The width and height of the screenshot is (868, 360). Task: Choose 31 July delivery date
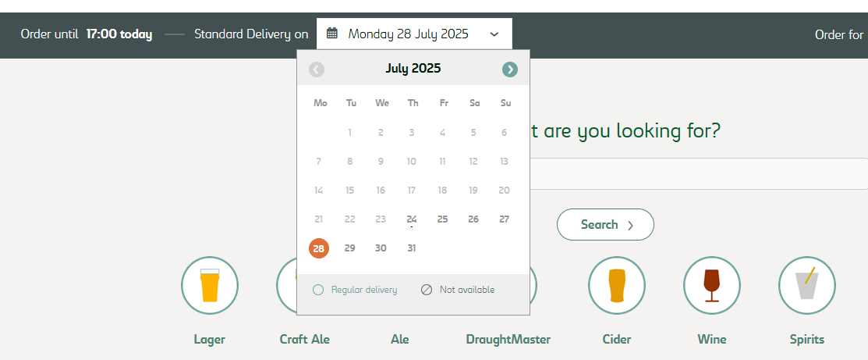[x=412, y=248]
